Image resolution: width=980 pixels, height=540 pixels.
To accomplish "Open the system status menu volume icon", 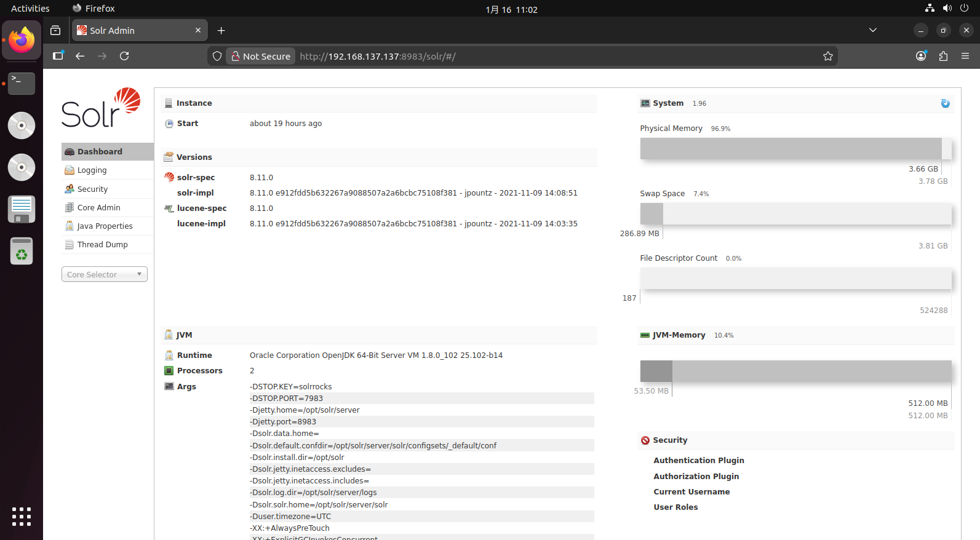I will click(947, 8).
